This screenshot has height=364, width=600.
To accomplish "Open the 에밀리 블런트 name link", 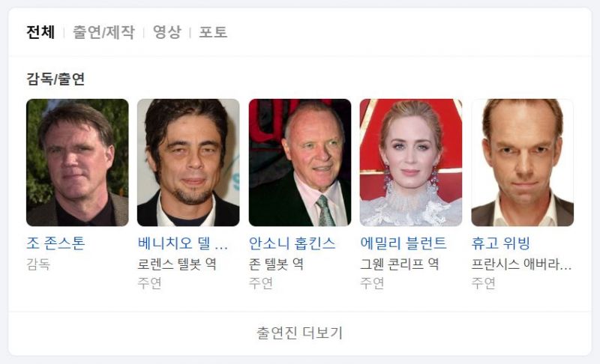I will click(403, 243).
